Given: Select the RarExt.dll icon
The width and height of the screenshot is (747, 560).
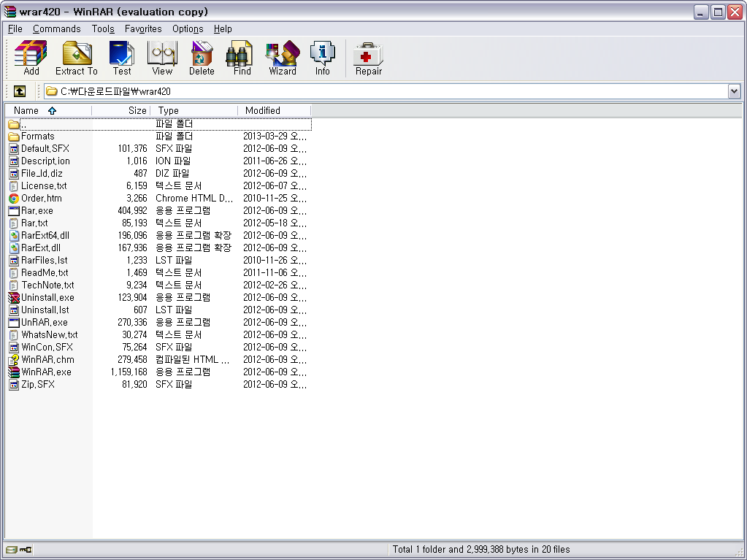Looking at the screenshot, I should (x=14, y=248).
